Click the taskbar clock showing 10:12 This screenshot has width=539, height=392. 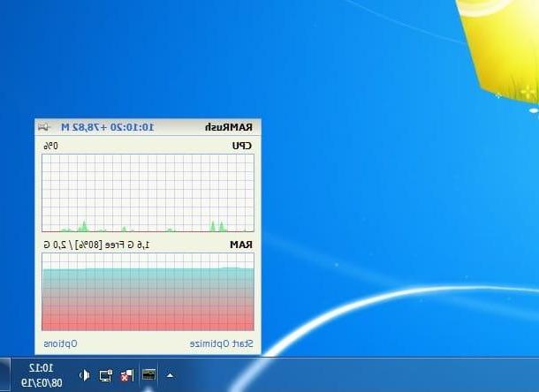coord(42,368)
